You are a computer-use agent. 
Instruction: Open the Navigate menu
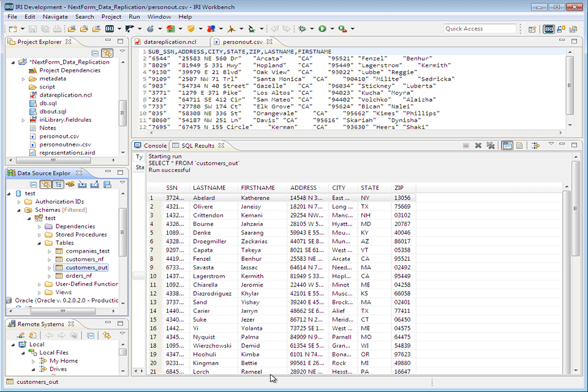55,17
